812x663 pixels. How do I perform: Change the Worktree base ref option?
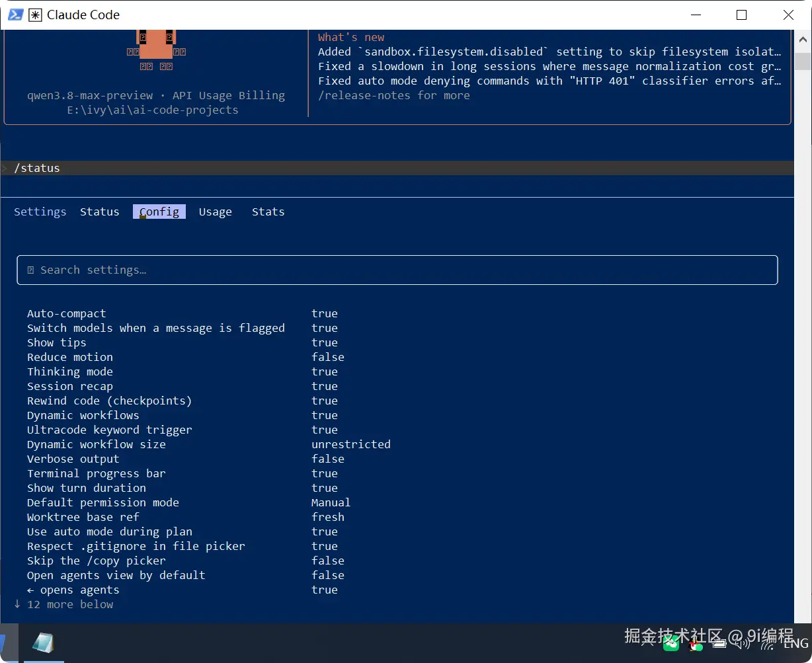[x=186, y=517]
